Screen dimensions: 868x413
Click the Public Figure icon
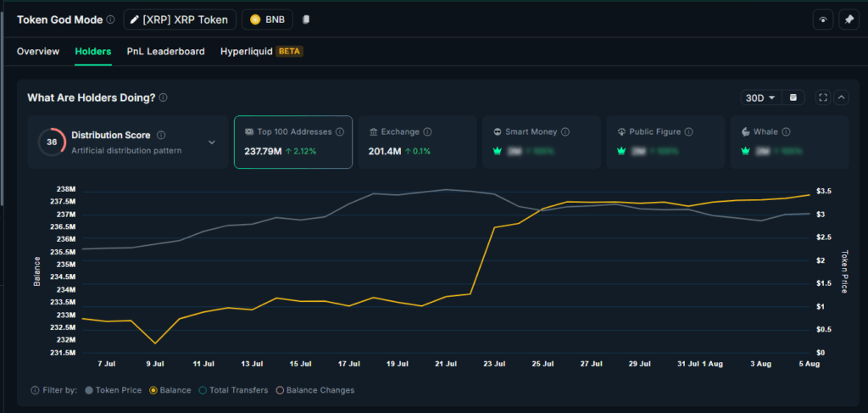click(x=621, y=132)
